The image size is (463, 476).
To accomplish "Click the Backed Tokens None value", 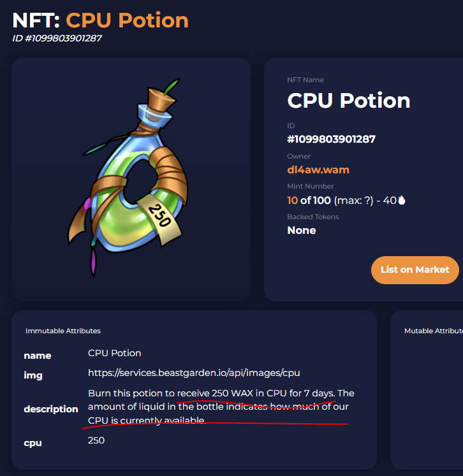I will point(302,231).
